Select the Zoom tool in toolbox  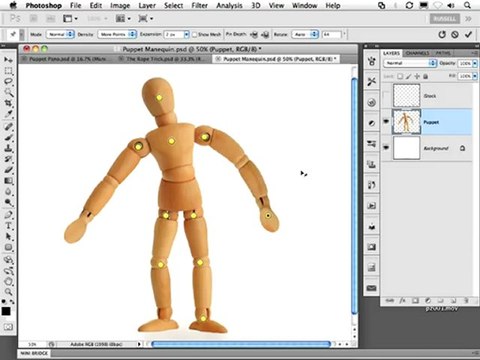[8, 292]
